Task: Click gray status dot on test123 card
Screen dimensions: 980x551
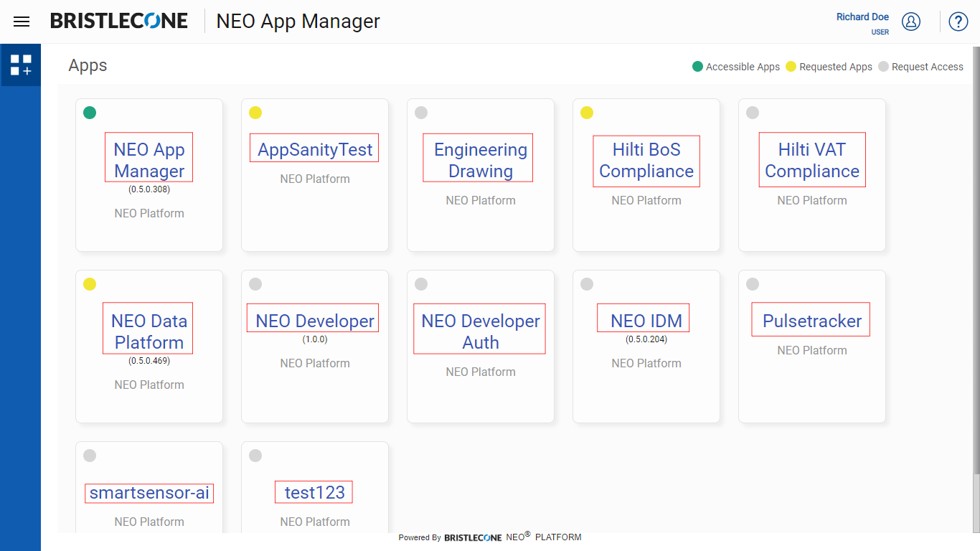Action: click(x=255, y=456)
